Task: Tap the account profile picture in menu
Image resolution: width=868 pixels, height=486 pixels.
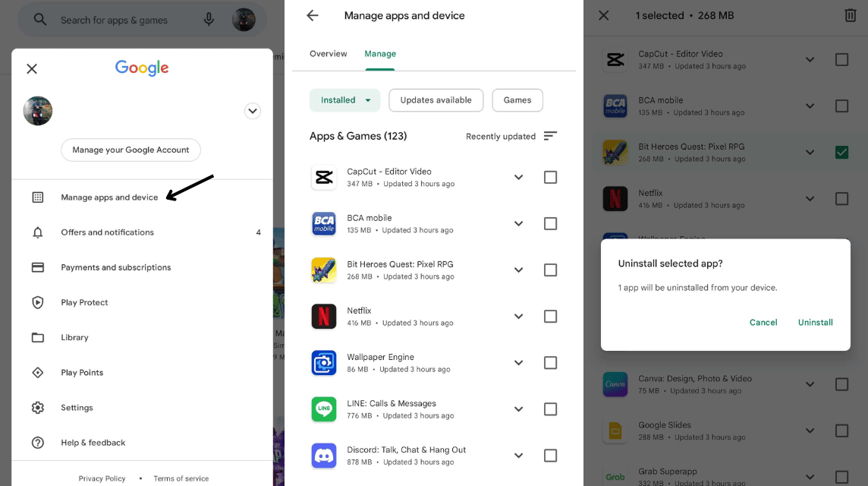Action: [38, 111]
